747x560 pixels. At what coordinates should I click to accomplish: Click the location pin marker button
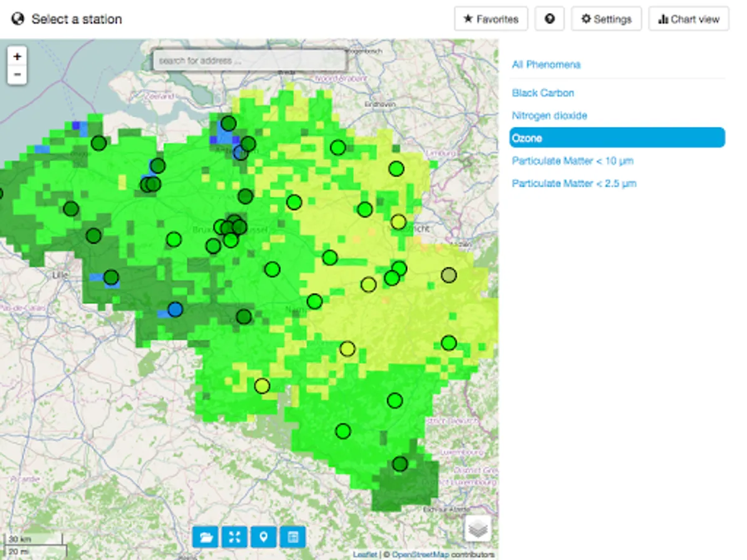tap(264, 536)
